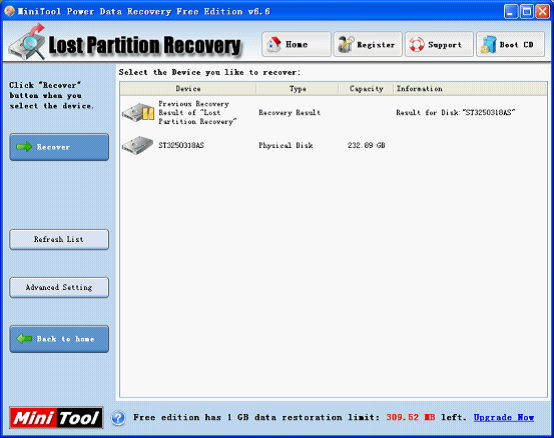This screenshot has width=554, height=438.
Task: Click the ST3250318AS physical disk icon
Action: tap(138, 145)
